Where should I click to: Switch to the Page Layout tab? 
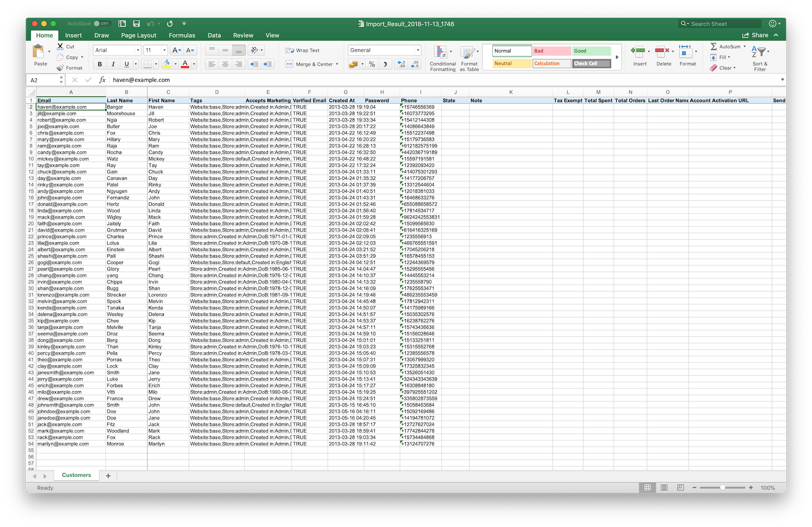pyautogui.click(x=138, y=35)
